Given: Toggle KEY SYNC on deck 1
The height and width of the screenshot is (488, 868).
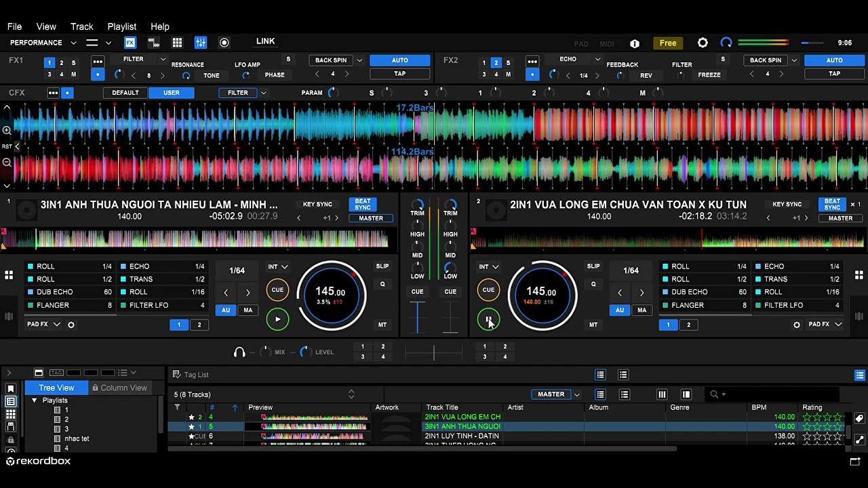Looking at the screenshot, I should tap(317, 204).
